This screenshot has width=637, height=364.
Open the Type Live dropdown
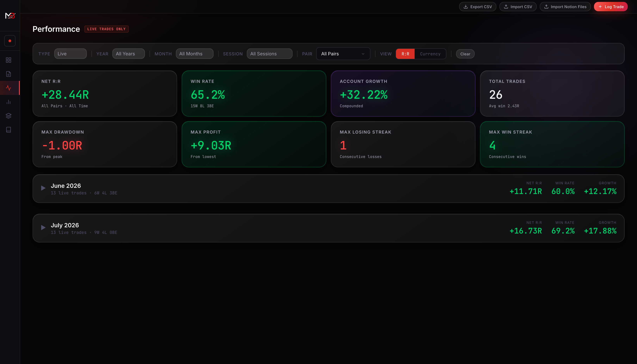click(70, 54)
